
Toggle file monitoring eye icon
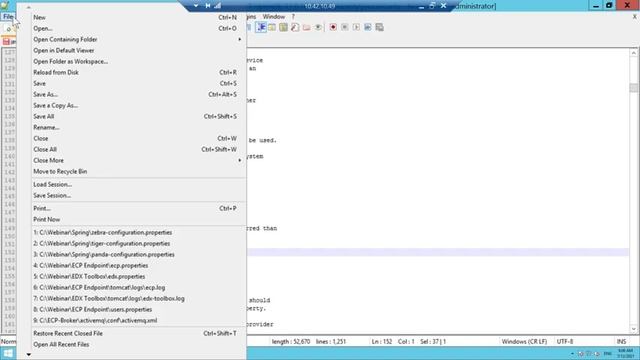318,27
